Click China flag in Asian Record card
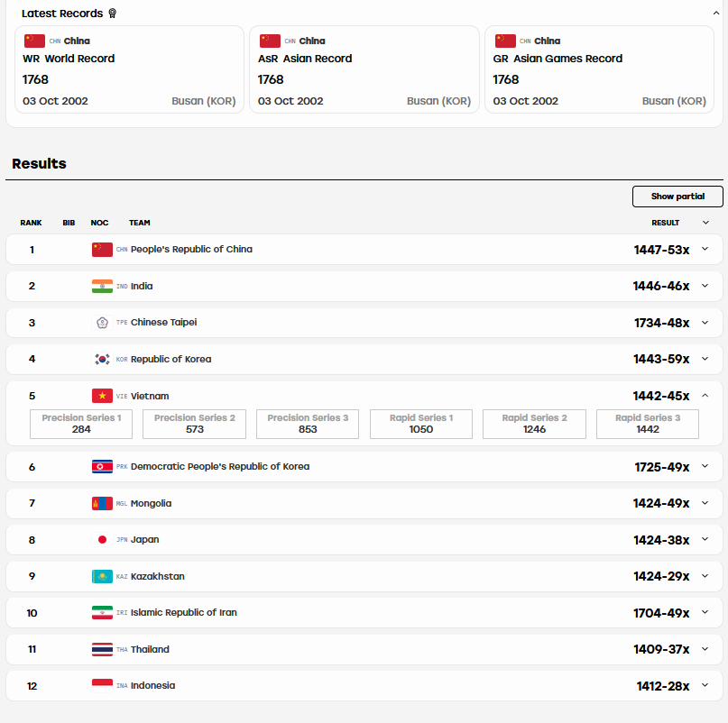This screenshot has width=728, height=723. (270, 41)
